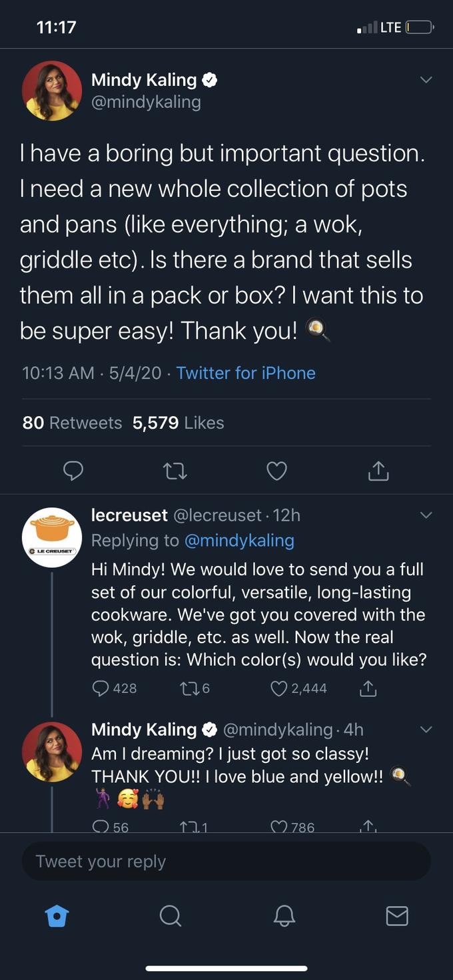
Task: Expand the options chevron on Mindy's tweet
Action: pos(426,79)
